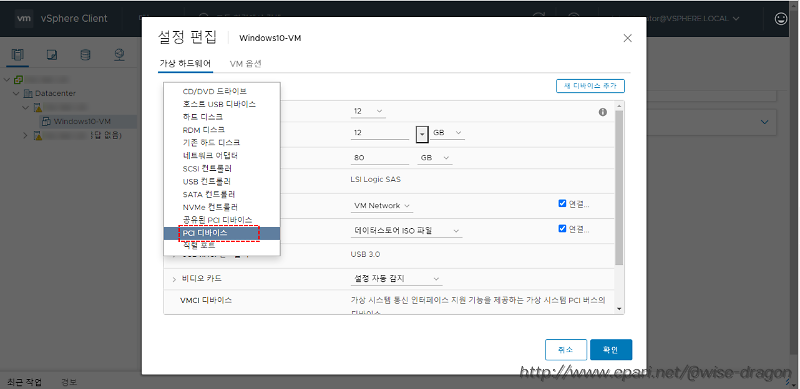This screenshot has height=389, width=800.
Task: Click the 확인 button
Action: click(611, 350)
